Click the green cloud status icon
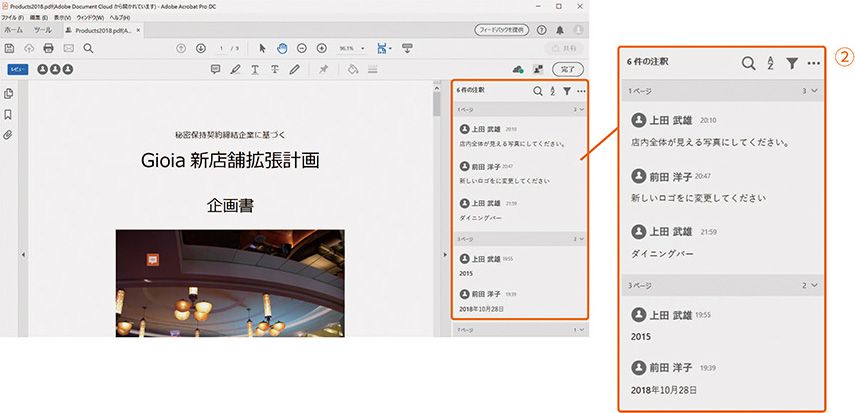Image resolution: width=855 pixels, height=413 pixels. tap(519, 69)
